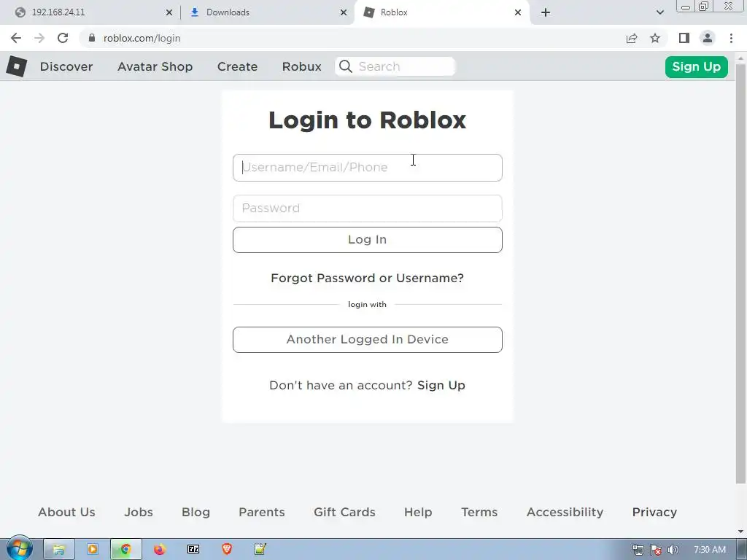Open the Windows Start button
The width and height of the screenshot is (747, 560).
pos(20,548)
